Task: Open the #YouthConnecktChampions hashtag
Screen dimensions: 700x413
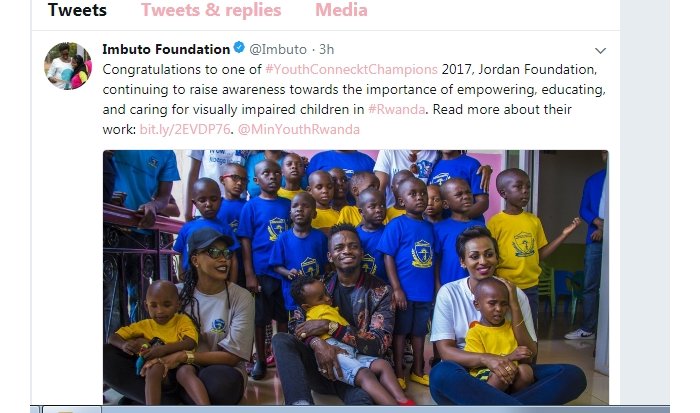Action: (351, 69)
